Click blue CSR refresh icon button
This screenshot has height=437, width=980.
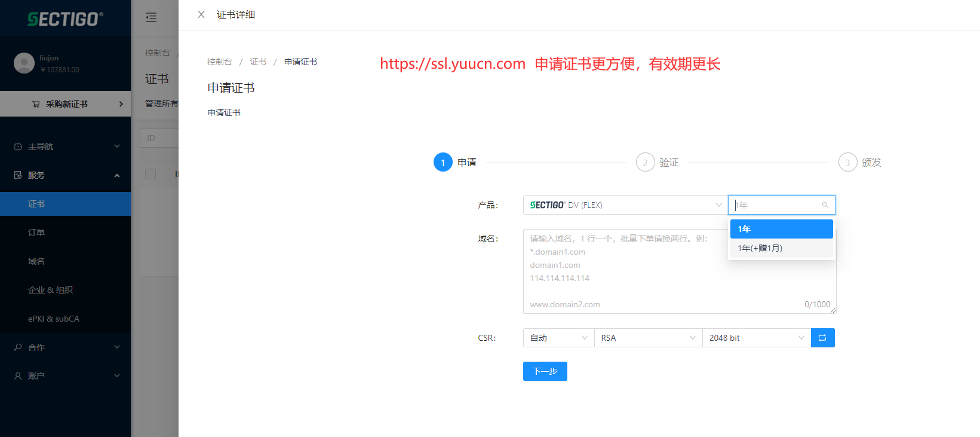[x=823, y=338]
